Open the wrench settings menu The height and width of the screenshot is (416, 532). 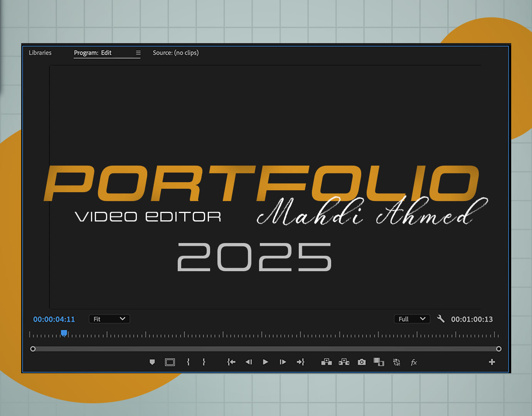click(441, 319)
